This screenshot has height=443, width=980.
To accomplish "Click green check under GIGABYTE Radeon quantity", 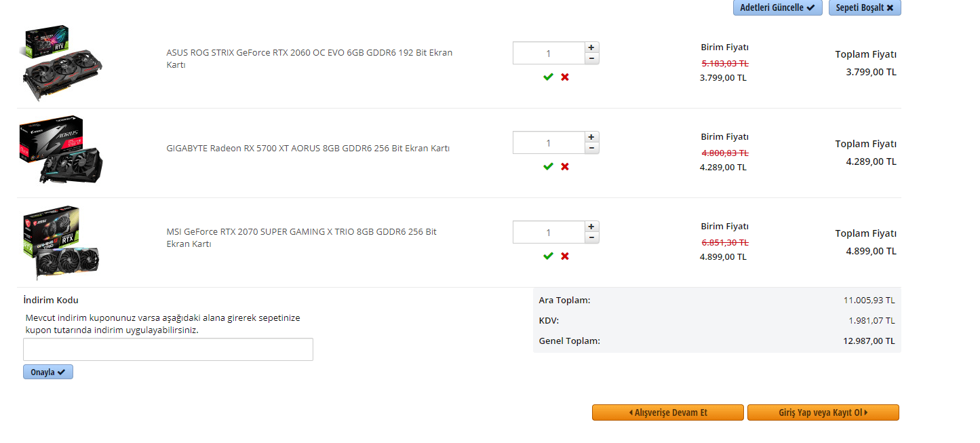I will [548, 167].
